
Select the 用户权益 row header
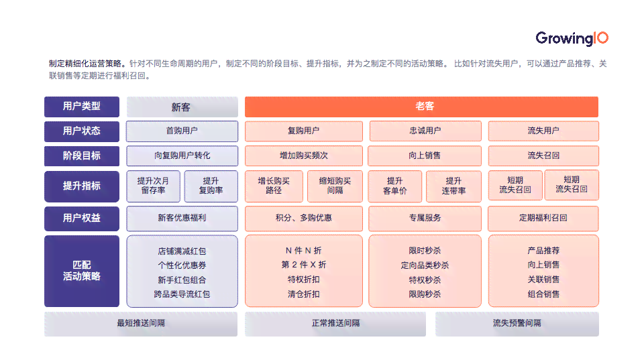[x=82, y=219]
